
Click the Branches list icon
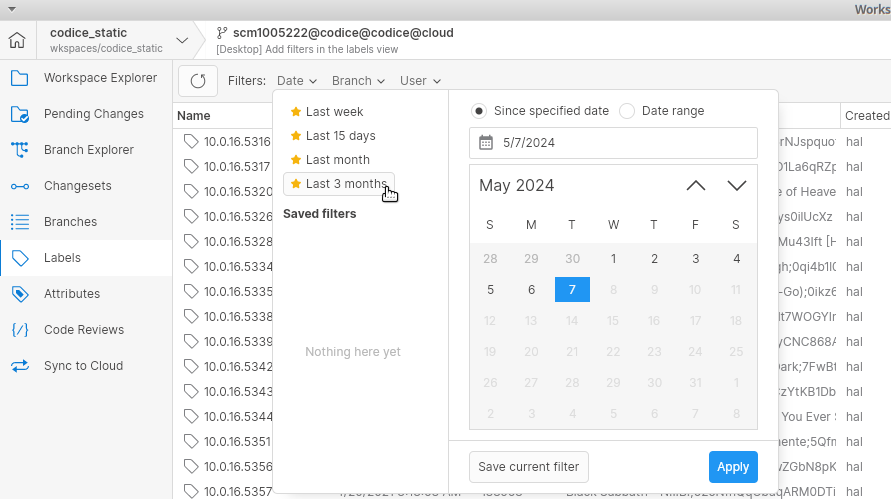(20, 222)
